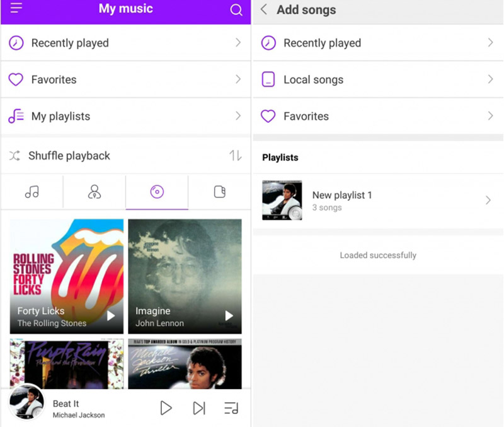Tap the now playing round album art
Image resolution: width=504 pixels, height=427 pixels.
point(26,402)
